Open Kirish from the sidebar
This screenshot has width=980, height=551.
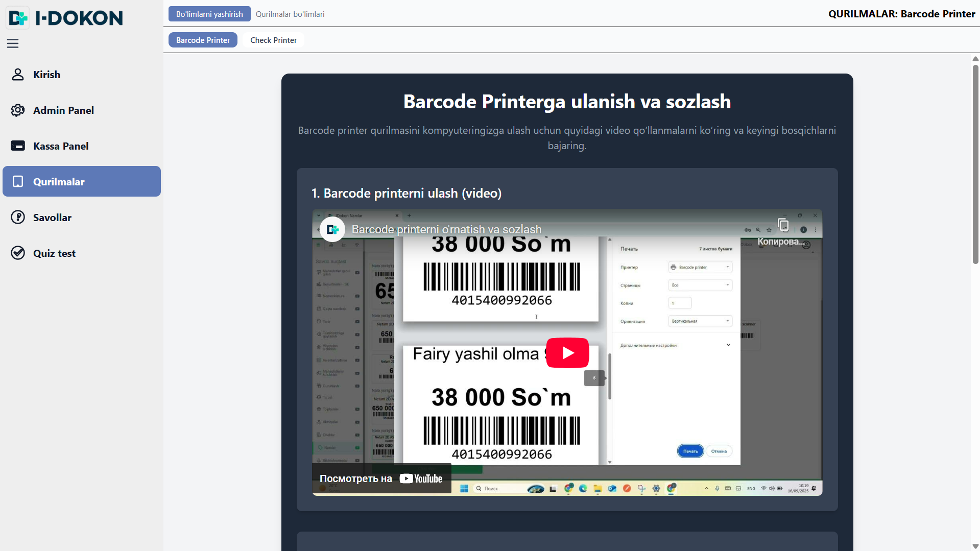coord(46,75)
